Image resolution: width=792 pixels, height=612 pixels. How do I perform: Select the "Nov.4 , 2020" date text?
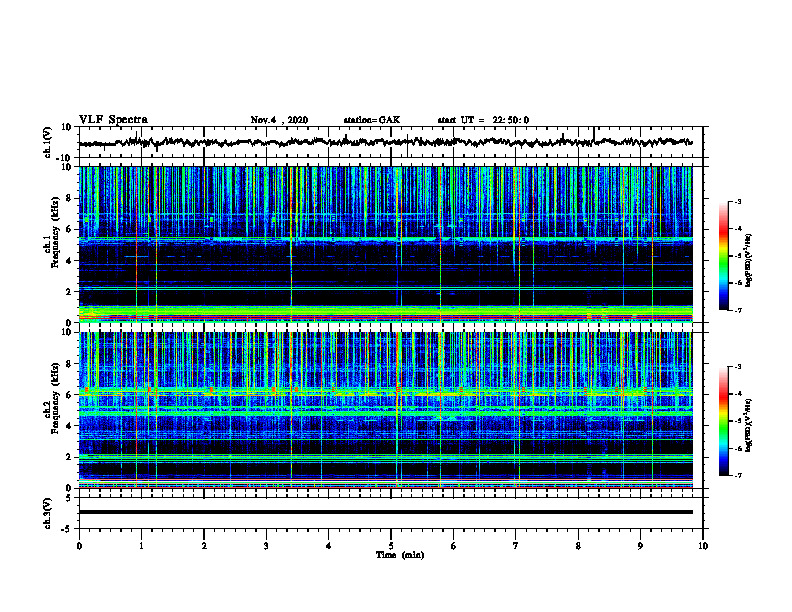pos(279,120)
